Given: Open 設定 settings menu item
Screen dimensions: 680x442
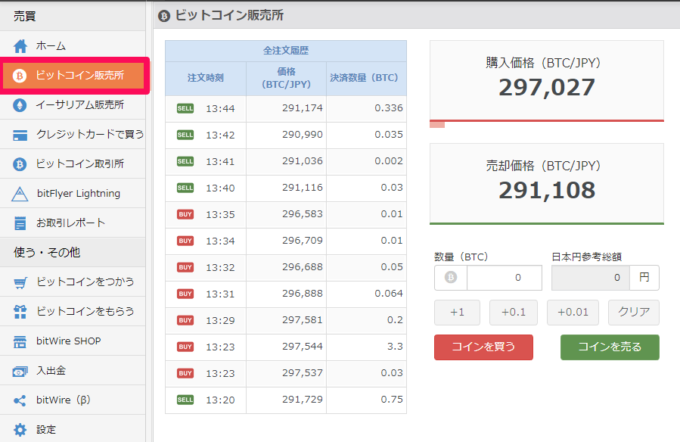Looking at the screenshot, I should coord(72,429).
